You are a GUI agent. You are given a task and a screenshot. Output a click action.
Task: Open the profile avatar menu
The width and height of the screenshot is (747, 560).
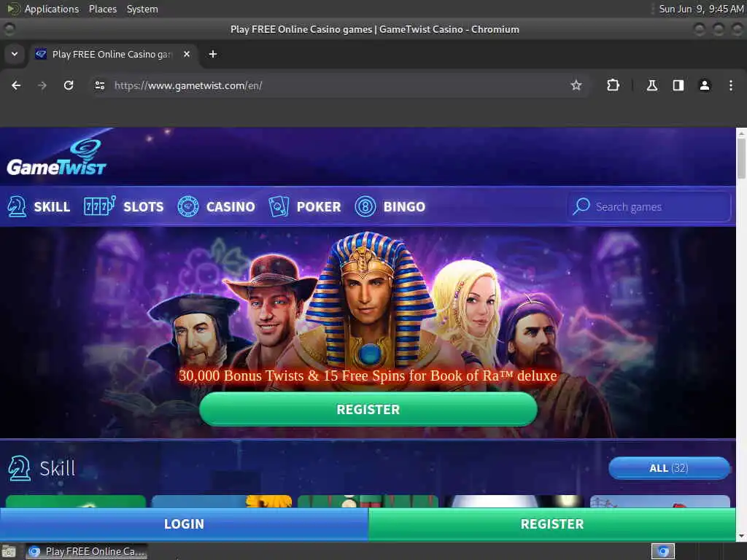point(705,85)
